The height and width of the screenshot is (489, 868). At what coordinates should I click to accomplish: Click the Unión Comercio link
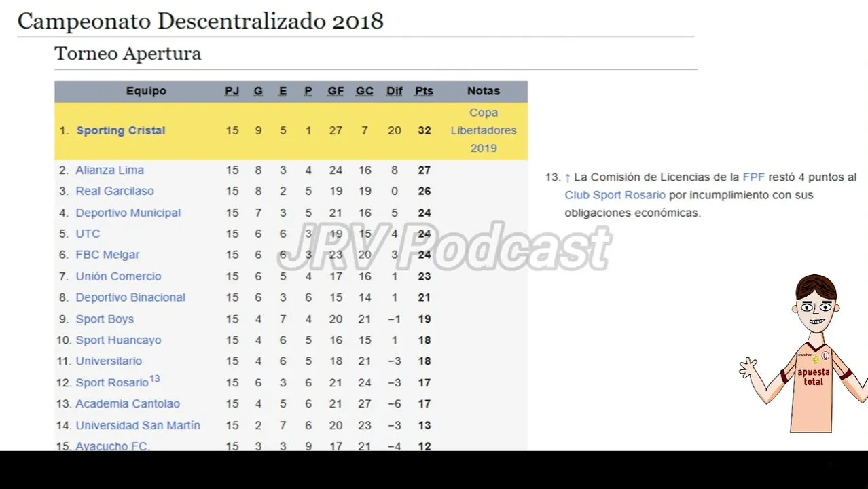tap(118, 276)
